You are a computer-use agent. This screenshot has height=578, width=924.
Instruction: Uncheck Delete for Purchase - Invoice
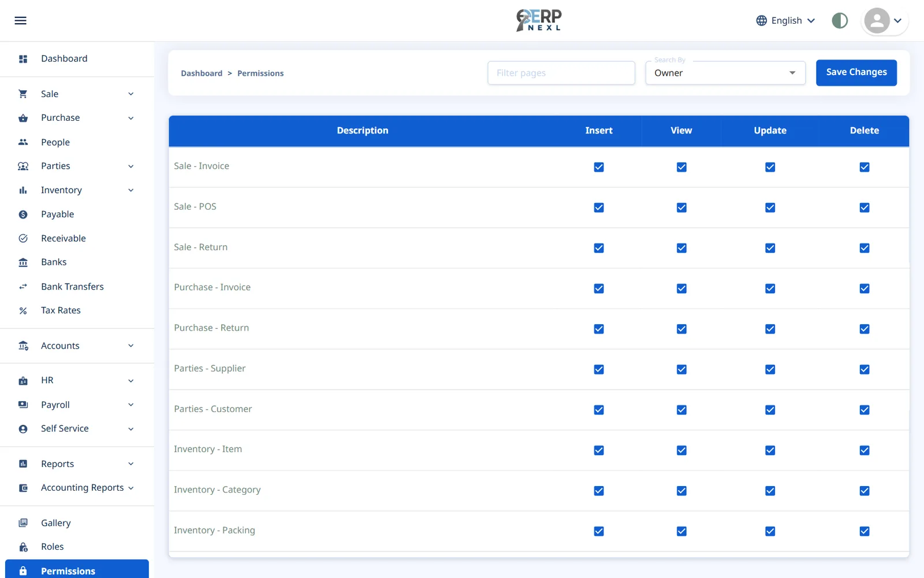[865, 288]
